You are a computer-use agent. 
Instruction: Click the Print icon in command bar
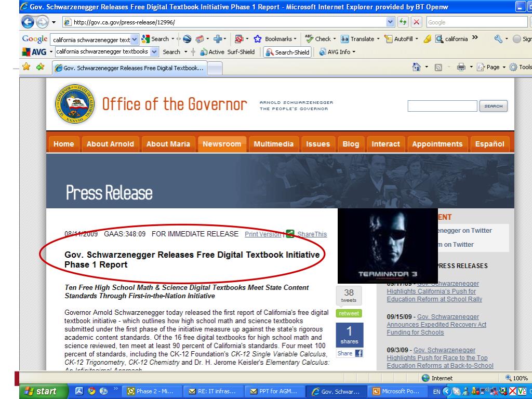point(461,67)
